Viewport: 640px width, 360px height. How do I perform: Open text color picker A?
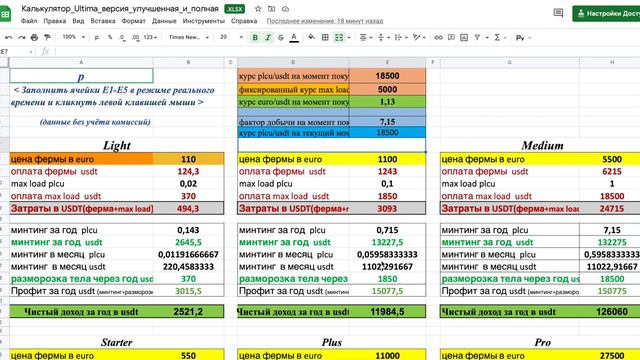[293, 38]
